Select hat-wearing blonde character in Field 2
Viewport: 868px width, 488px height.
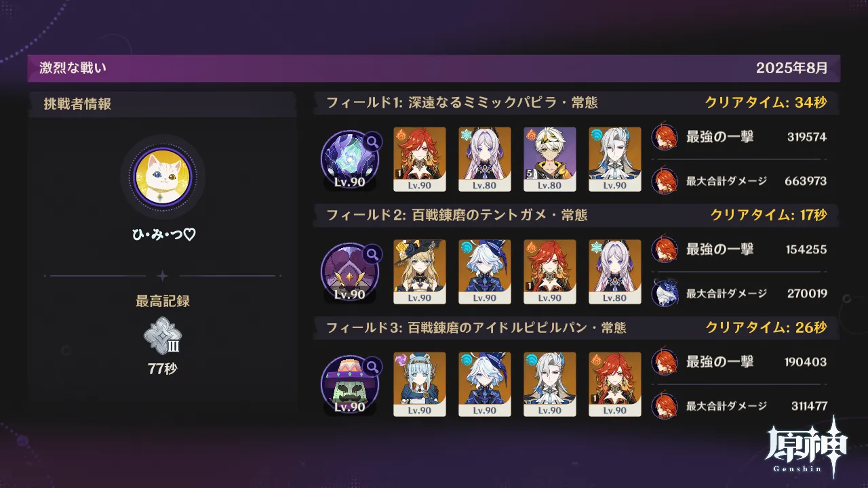420,271
